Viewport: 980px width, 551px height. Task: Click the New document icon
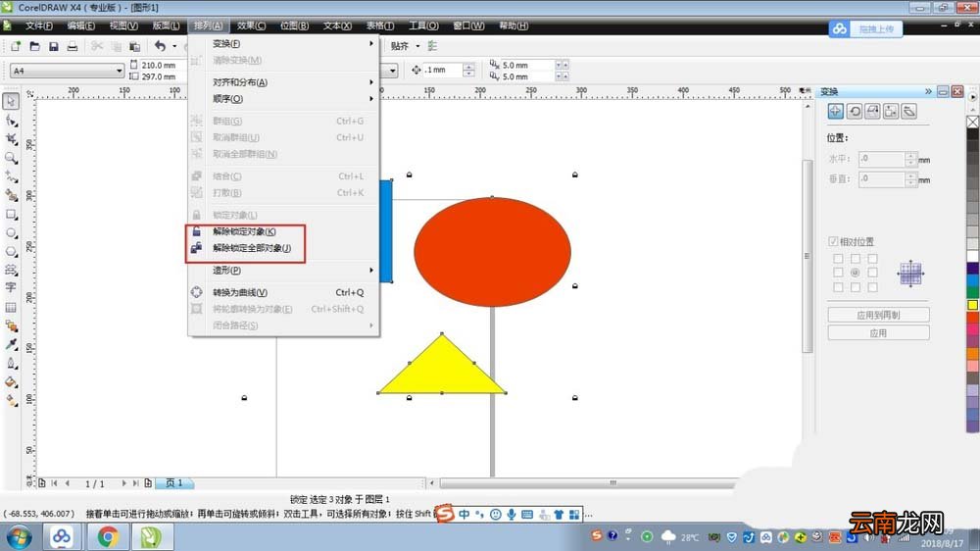pos(16,46)
